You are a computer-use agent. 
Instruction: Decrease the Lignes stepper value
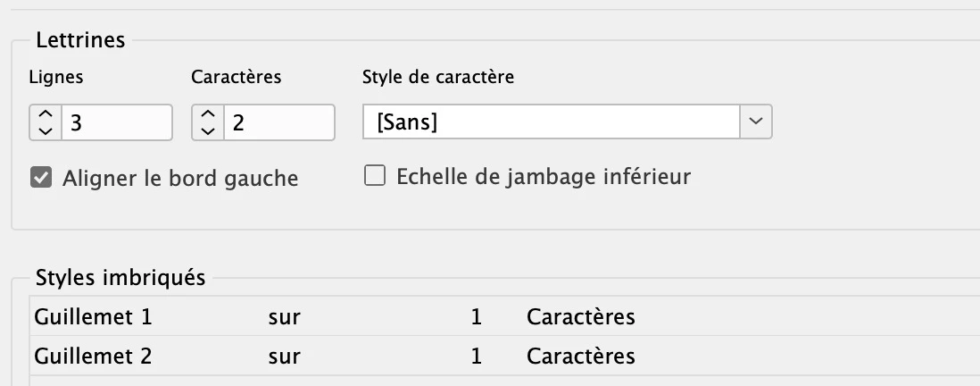[46, 130]
